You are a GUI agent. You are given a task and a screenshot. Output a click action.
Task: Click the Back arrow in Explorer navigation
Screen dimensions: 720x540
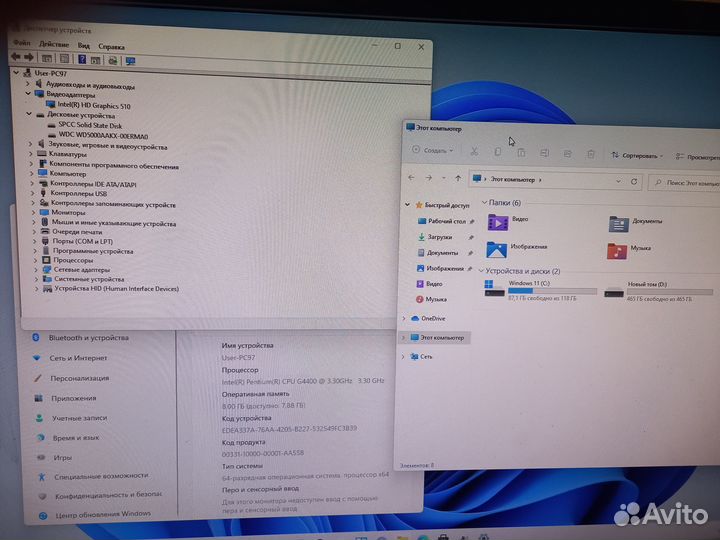point(411,177)
